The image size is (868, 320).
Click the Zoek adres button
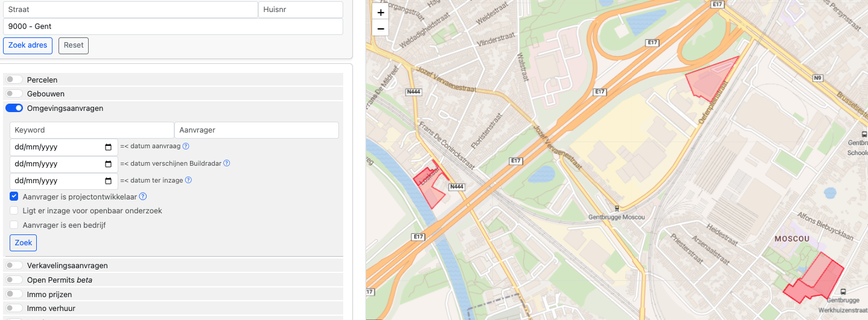click(x=28, y=45)
